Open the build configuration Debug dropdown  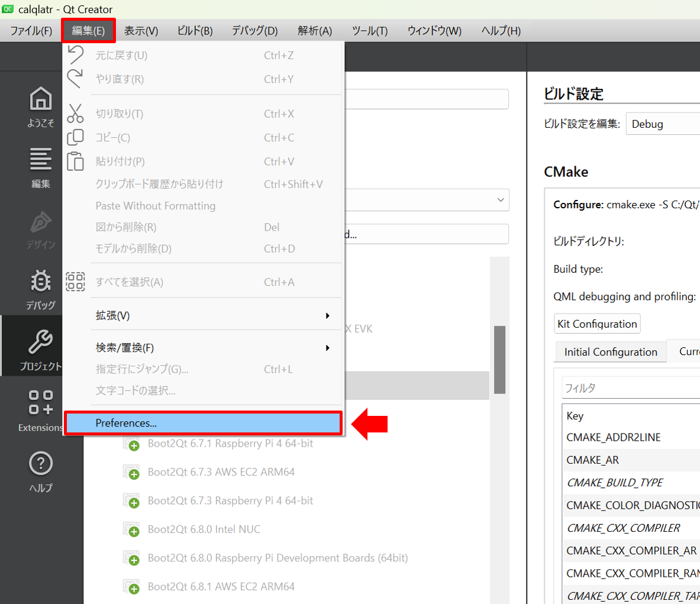663,124
